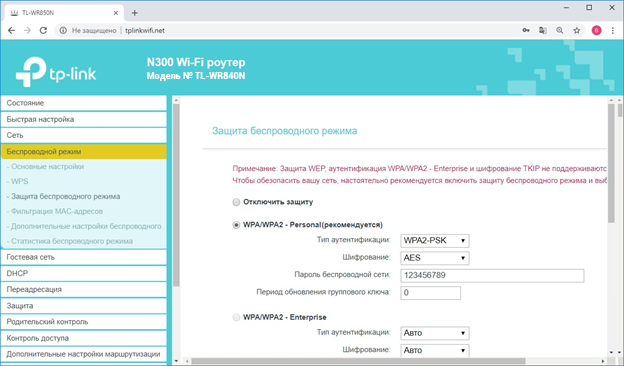Click content pane scroll right arrow
Viewport: 624px width, 366px height.
[x=603, y=361]
